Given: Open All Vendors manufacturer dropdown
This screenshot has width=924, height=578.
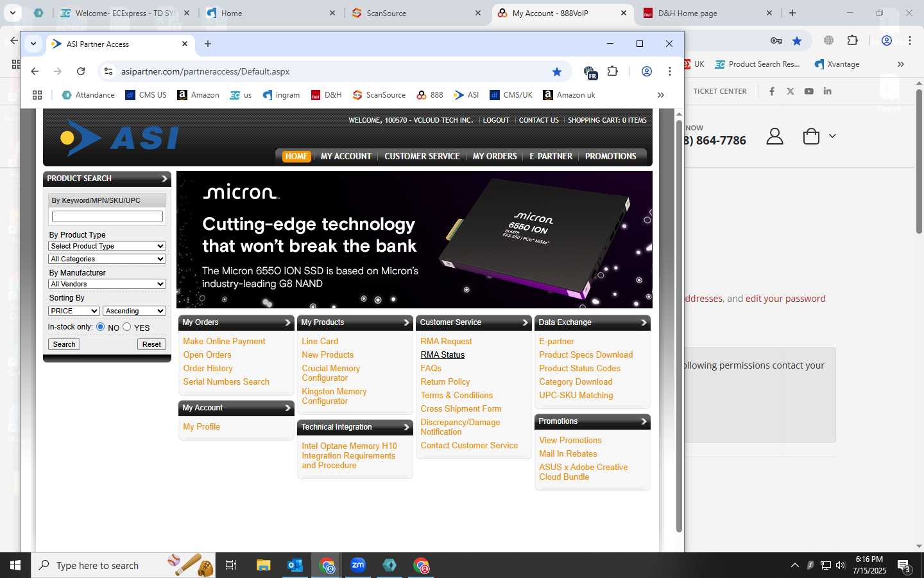Looking at the screenshot, I should (107, 284).
